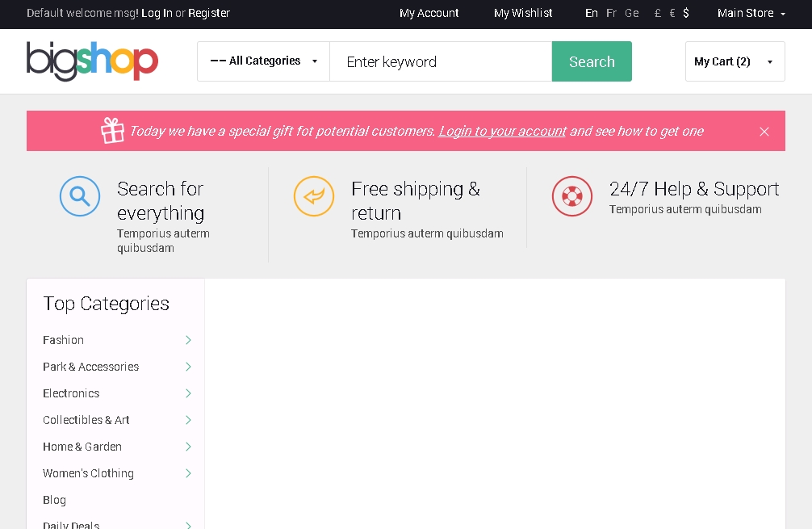Open My Wishlist in top bar
The width and height of the screenshot is (812, 529).
523,13
